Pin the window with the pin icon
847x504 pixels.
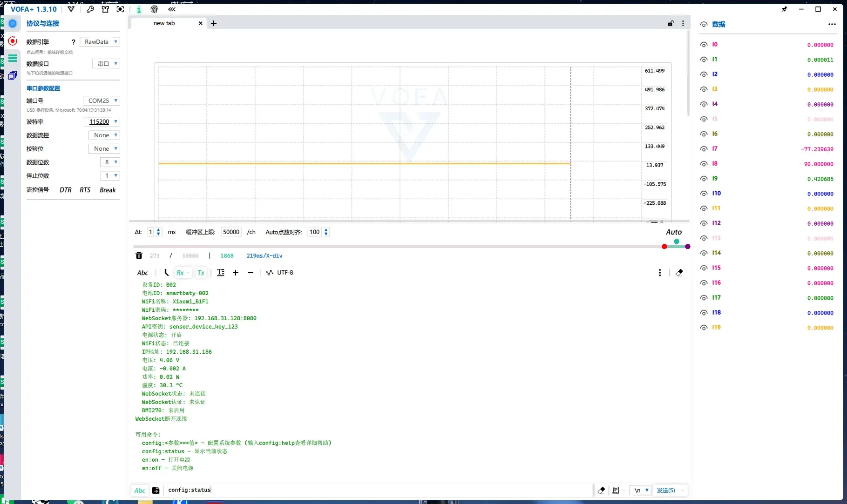[x=784, y=9]
